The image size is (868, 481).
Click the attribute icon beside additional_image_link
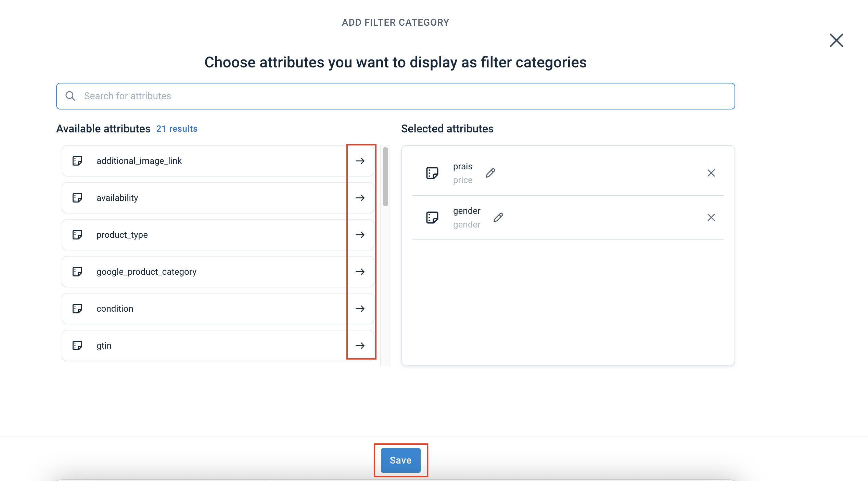pos(77,161)
